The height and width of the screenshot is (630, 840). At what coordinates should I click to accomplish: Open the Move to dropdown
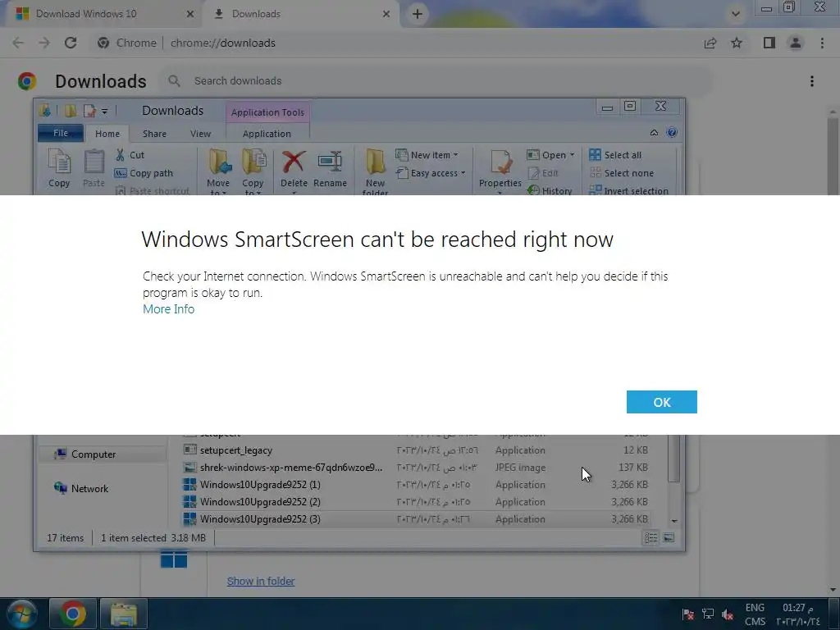click(218, 171)
